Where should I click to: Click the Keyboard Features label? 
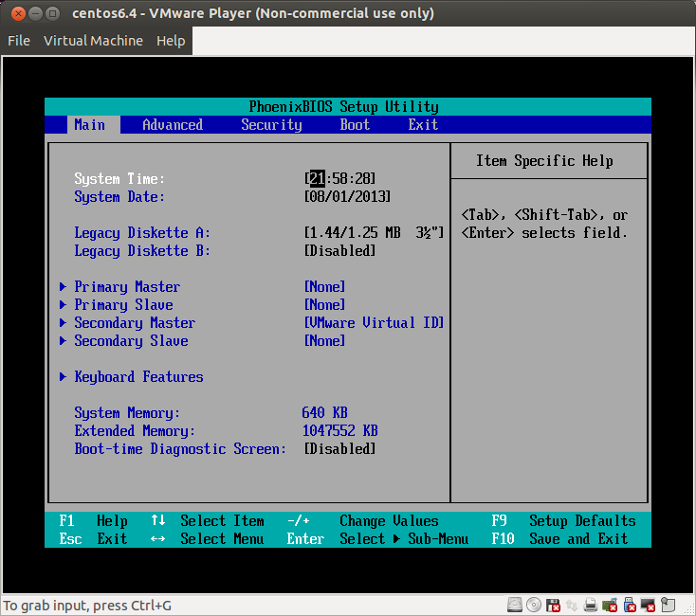pos(138,377)
